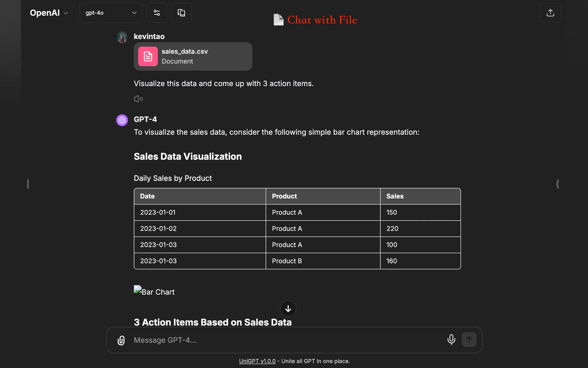Open the sales_data.csv document attachment
588x368 pixels.
click(x=193, y=57)
